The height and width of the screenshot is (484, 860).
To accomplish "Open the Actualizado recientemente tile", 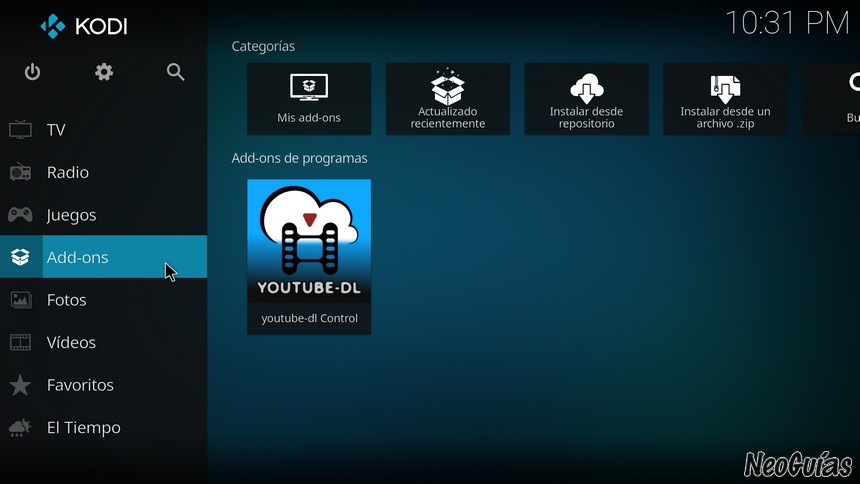I will (448, 99).
